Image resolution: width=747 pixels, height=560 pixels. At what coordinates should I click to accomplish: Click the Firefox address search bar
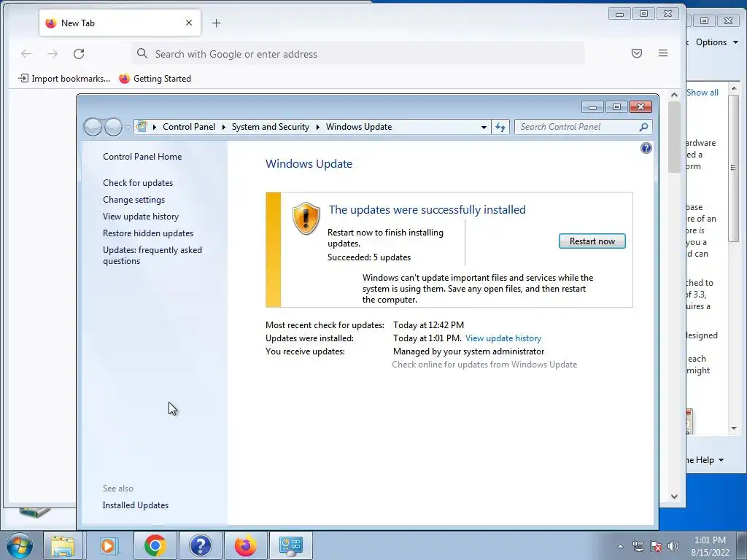point(358,54)
